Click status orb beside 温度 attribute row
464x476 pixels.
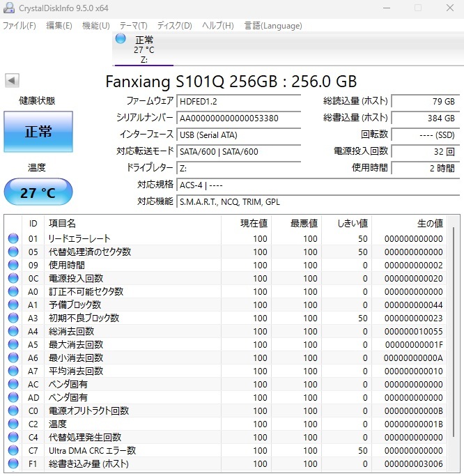[x=13, y=424]
